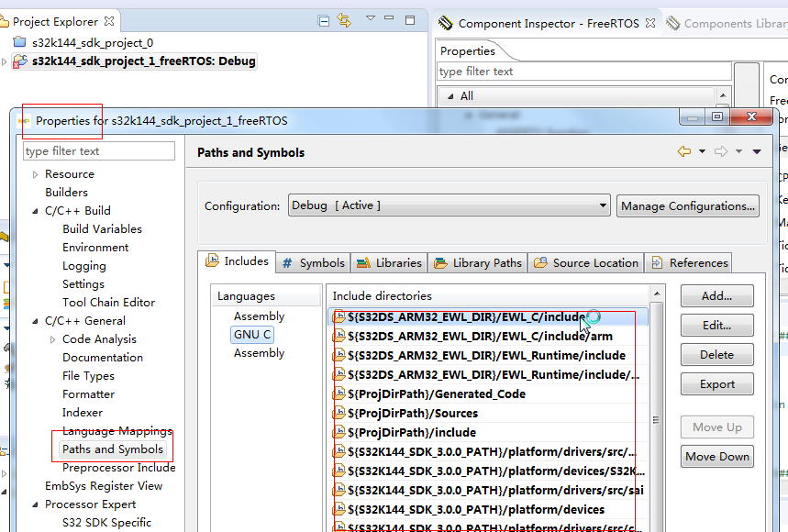The width and height of the screenshot is (788, 532).
Task: Open Indexer page
Action: (x=83, y=413)
